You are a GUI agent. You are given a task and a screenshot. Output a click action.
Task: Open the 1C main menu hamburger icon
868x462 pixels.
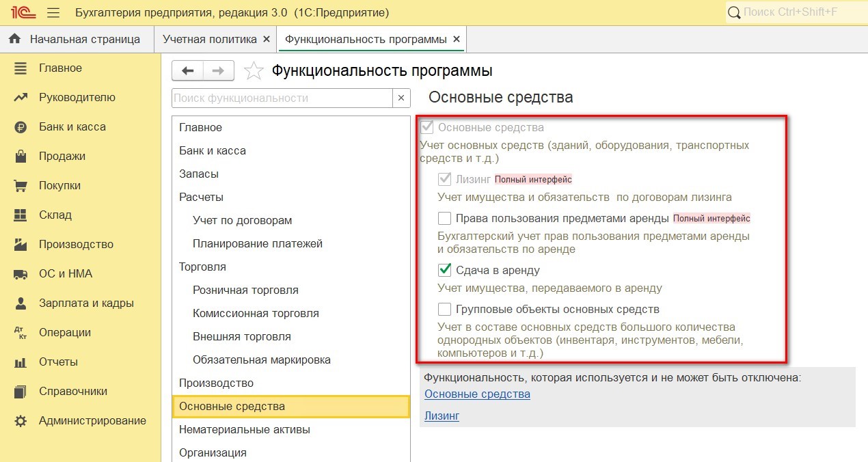coord(53,13)
